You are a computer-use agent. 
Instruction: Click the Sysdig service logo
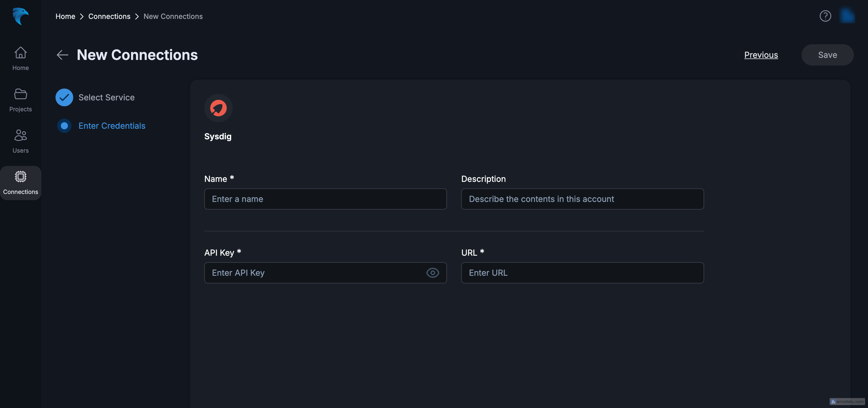(218, 108)
